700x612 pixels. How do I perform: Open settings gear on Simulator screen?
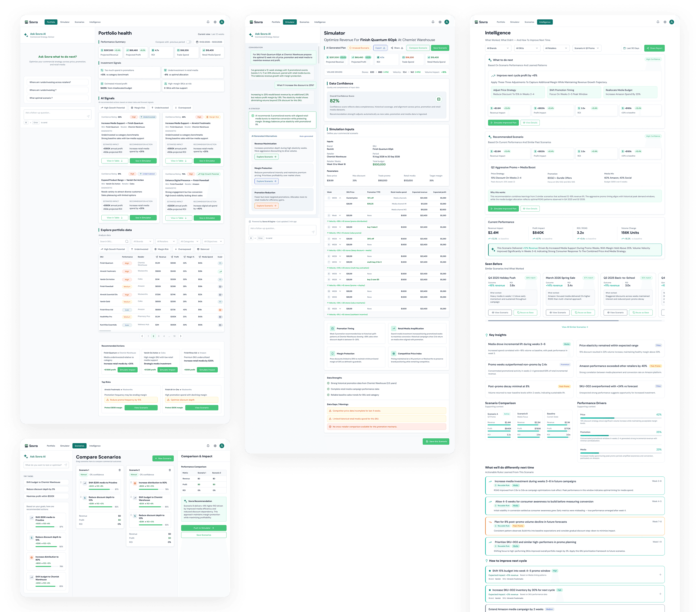tap(440, 22)
